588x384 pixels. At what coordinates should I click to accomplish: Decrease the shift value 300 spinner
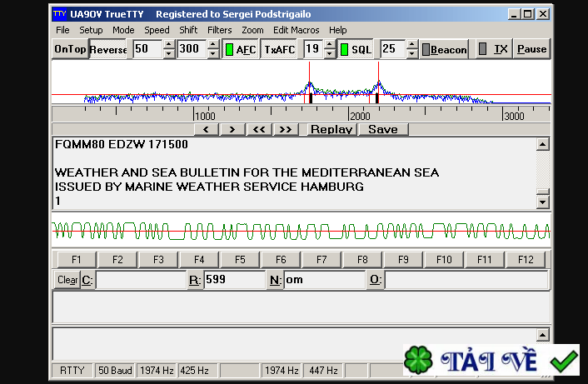pyautogui.click(x=214, y=54)
